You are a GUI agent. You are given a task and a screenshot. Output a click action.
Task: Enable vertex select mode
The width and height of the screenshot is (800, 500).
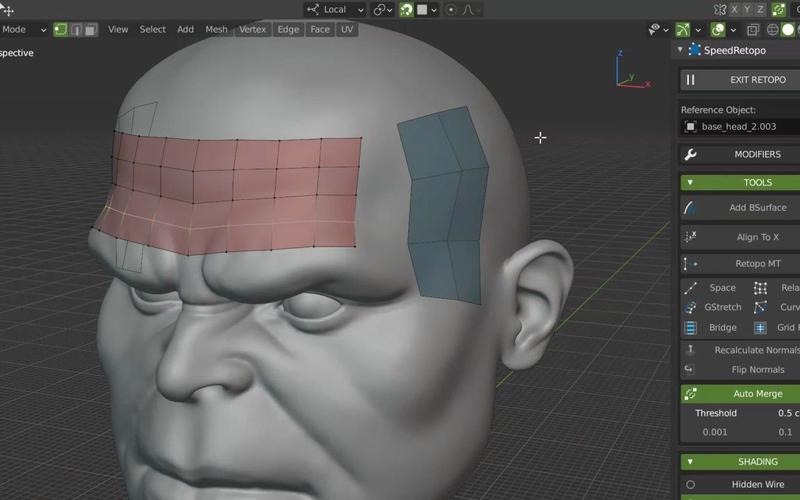click(60, 30)
